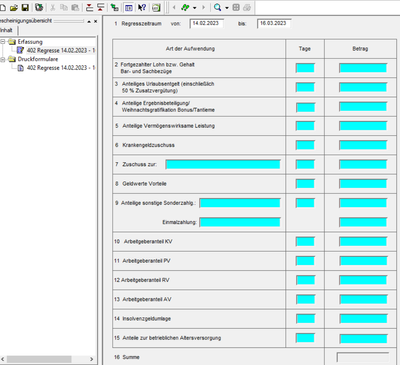Click the Betrag column header
The image size is (400, 365).
[x=360, y=49]
